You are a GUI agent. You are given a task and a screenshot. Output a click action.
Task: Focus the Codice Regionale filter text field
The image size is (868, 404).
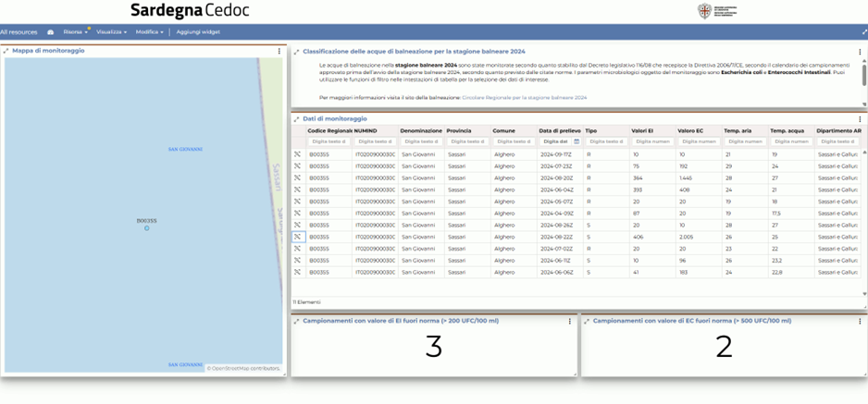[329, 141]
